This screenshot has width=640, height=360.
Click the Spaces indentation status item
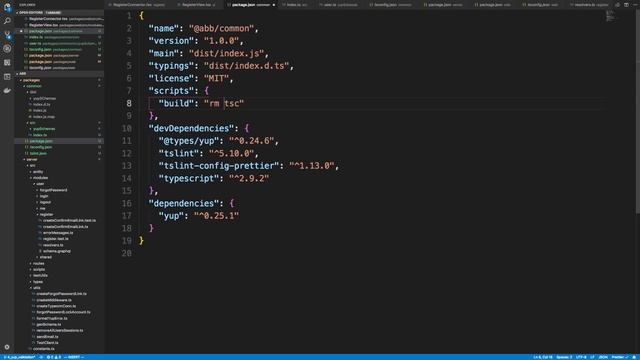coord(564,357)
